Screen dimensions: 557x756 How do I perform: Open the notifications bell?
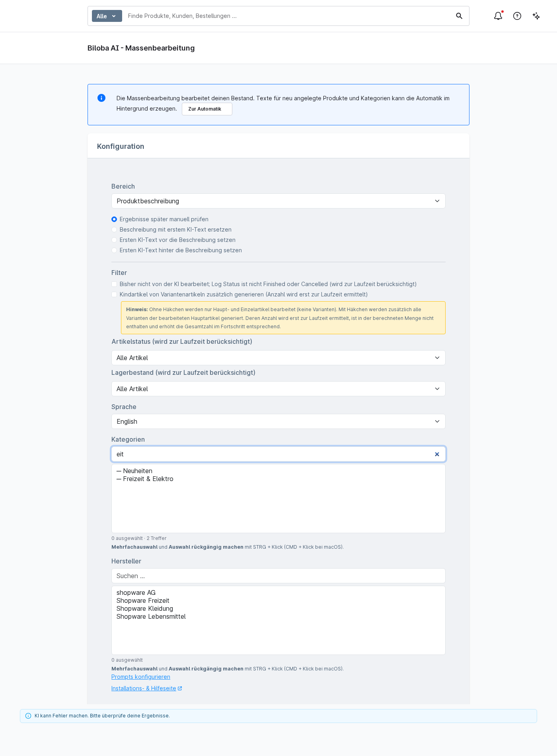[498, 16]
